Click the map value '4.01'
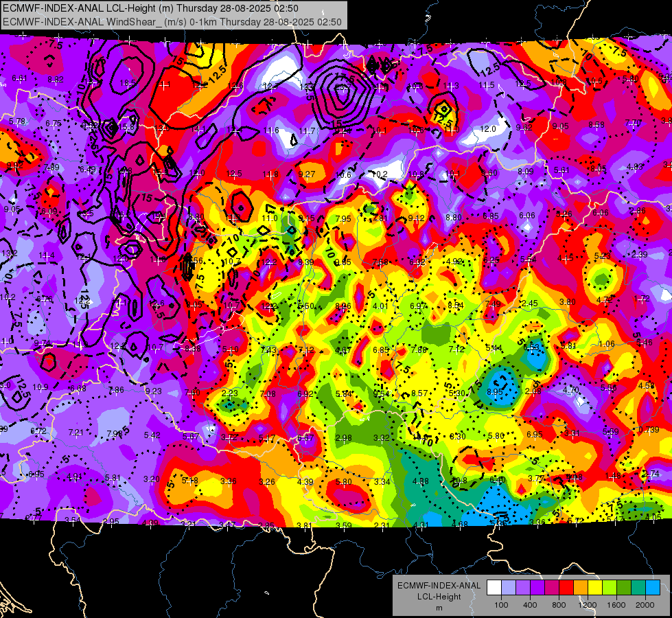 (380, 306)
